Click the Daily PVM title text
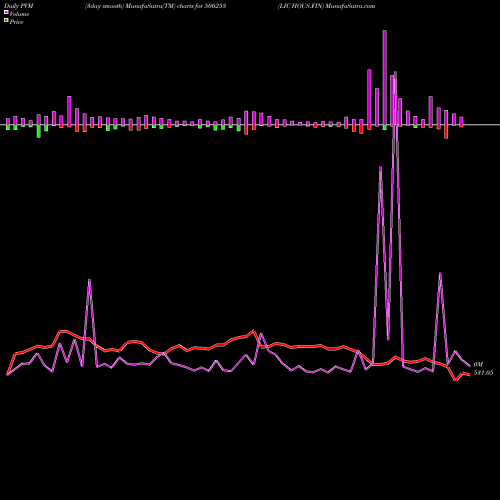Image resolution: width=500 pixels, height=500 pixels. point(19,6)
